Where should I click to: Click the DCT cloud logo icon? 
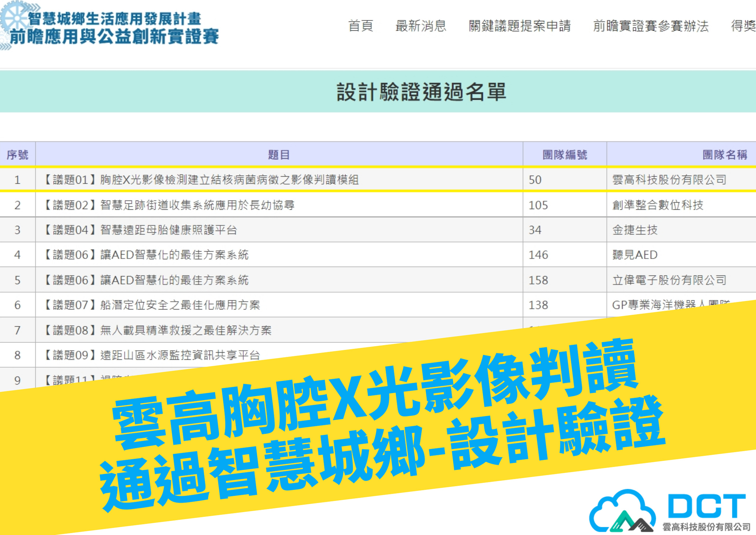tap(623, 511)
